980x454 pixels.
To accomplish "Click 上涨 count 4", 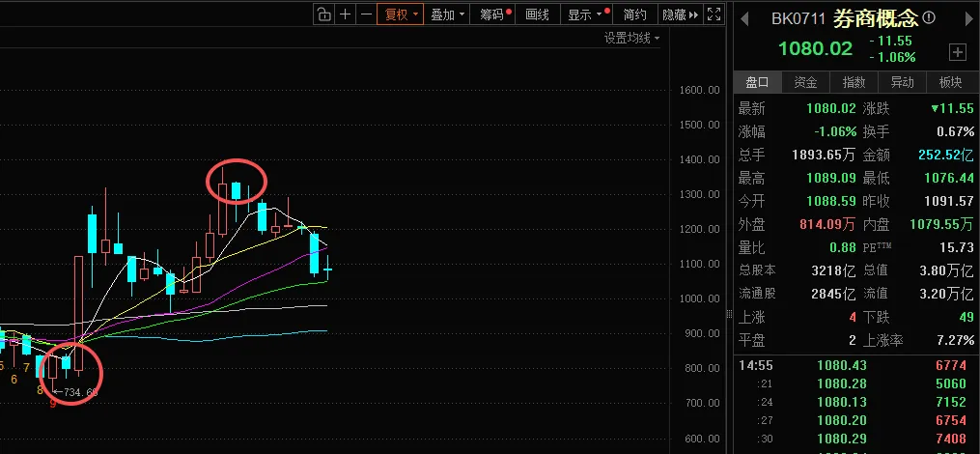I will click(x=853, y=317).
